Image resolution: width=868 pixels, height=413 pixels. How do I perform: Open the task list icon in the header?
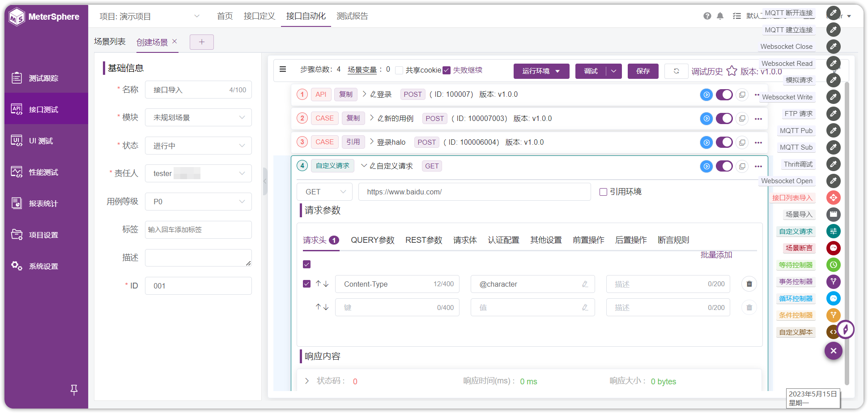click(736, 16)
